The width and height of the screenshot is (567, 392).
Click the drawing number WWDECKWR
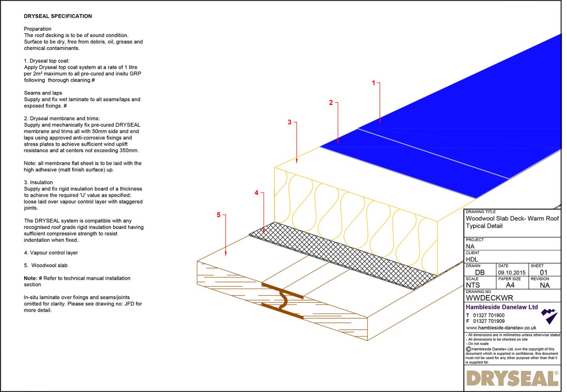point(489,298)
